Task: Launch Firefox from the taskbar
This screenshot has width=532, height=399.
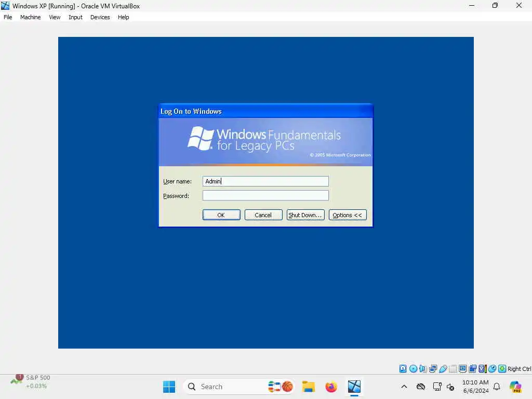Action: tap(331, 387)
